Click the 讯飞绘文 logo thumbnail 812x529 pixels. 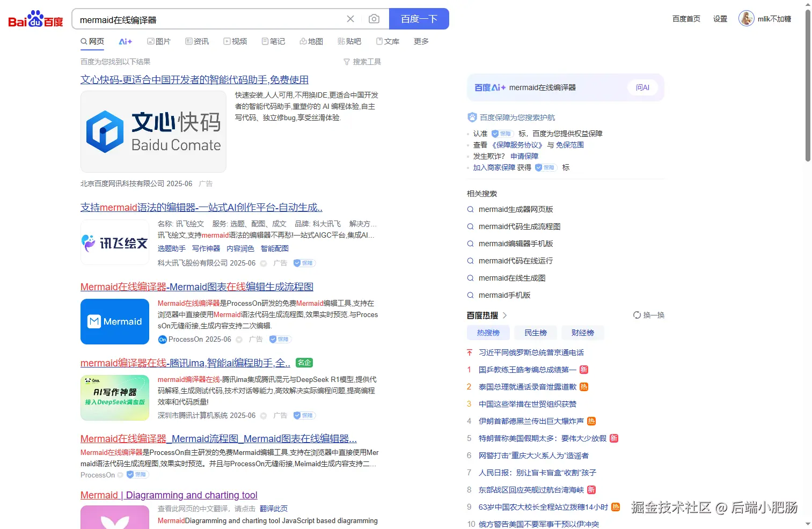115,243
